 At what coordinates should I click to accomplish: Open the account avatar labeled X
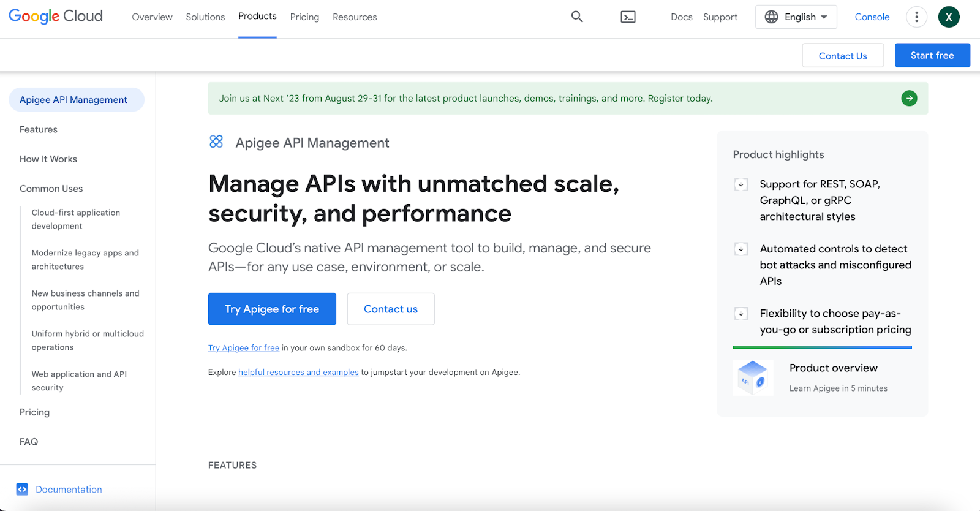(x=949, y=17)
